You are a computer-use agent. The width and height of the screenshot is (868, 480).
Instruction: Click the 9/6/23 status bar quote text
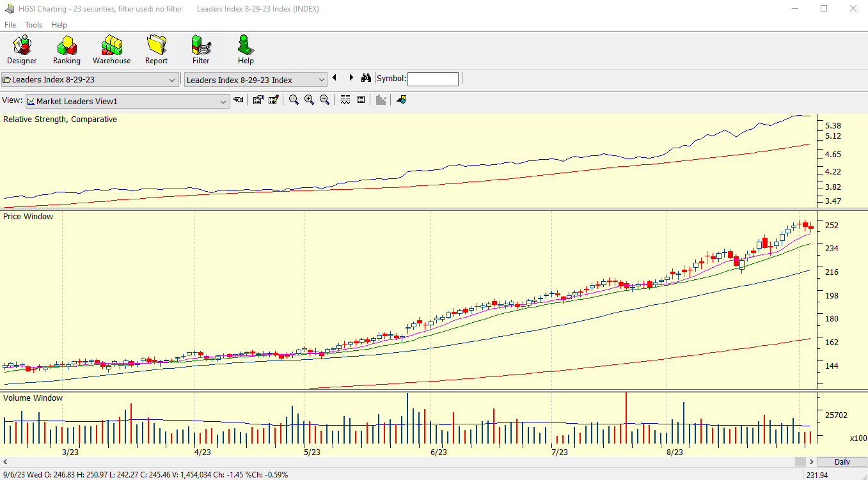pos(145,475)
